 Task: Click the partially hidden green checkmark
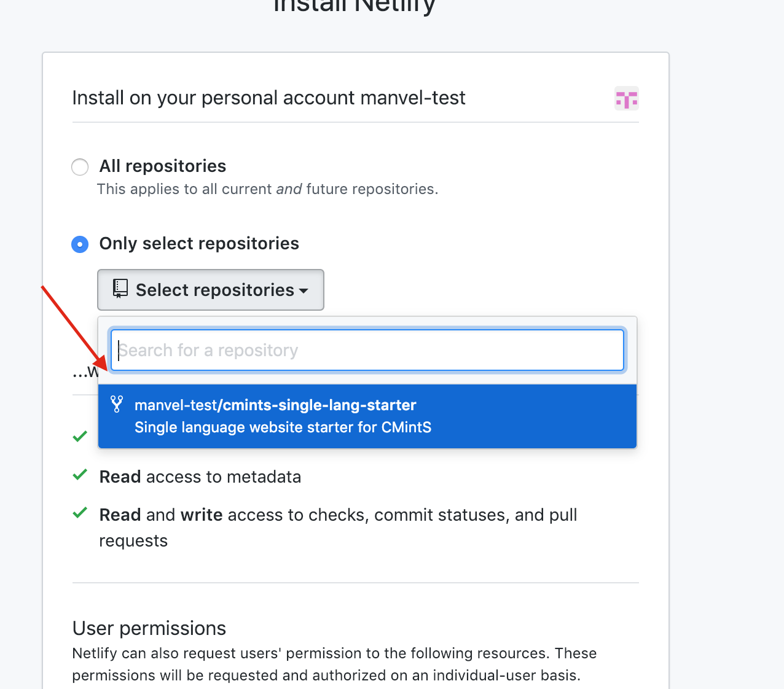[80, 437]
